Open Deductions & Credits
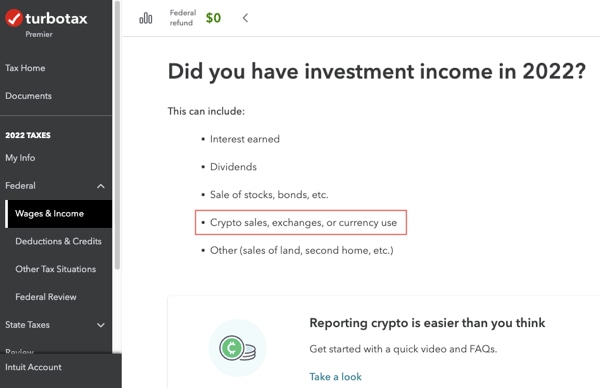Screen dimensions: 600x388 point(58,241)
